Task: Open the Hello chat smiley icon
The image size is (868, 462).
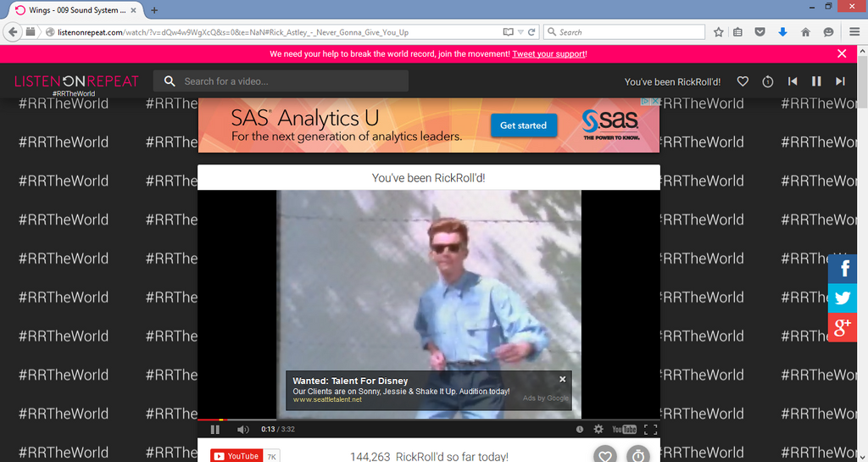Action: (828, 32)
